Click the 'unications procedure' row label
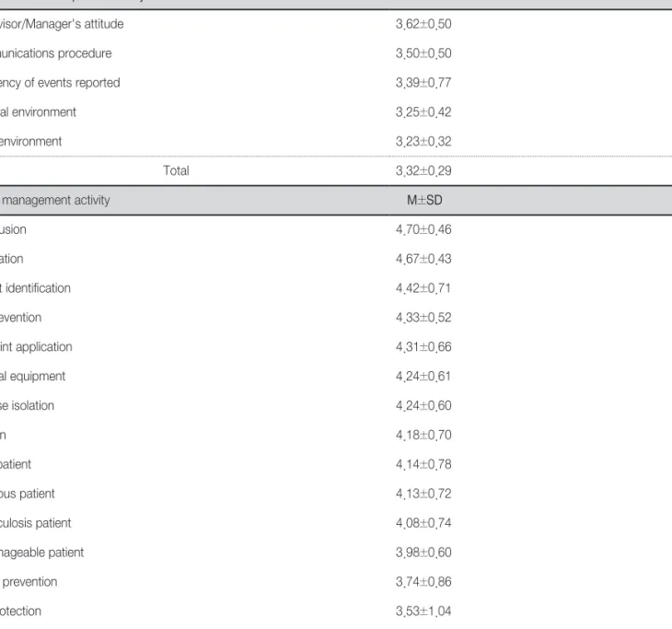 pos(56,53)
